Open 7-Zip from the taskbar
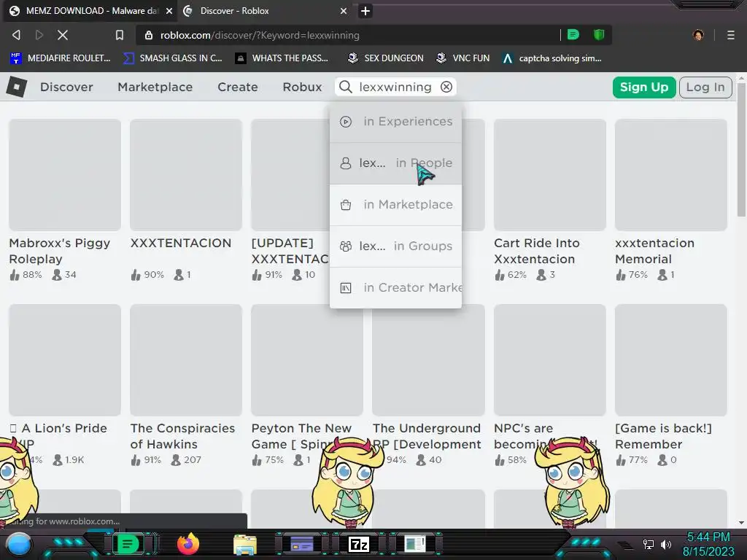 tap(359, 544)
